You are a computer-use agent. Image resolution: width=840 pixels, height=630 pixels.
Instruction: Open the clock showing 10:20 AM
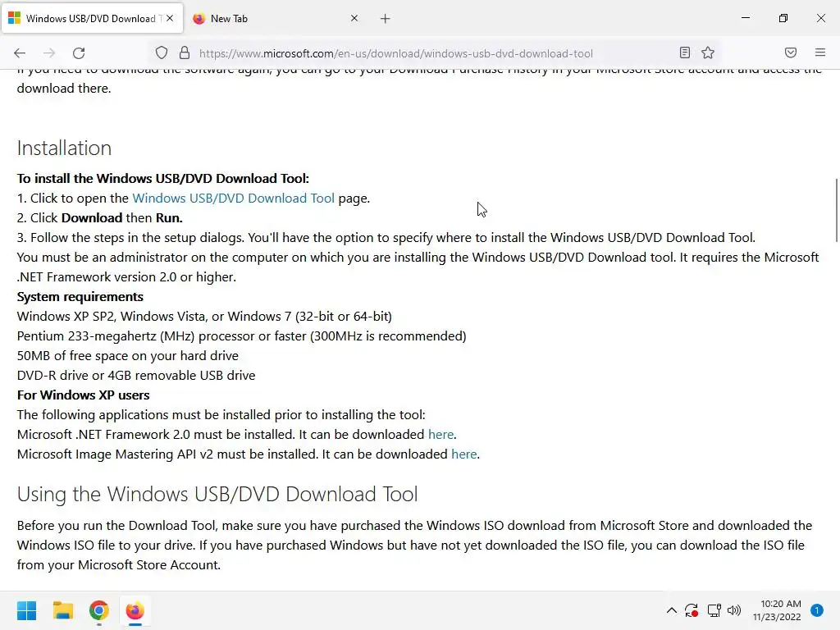tap(776, 610)
